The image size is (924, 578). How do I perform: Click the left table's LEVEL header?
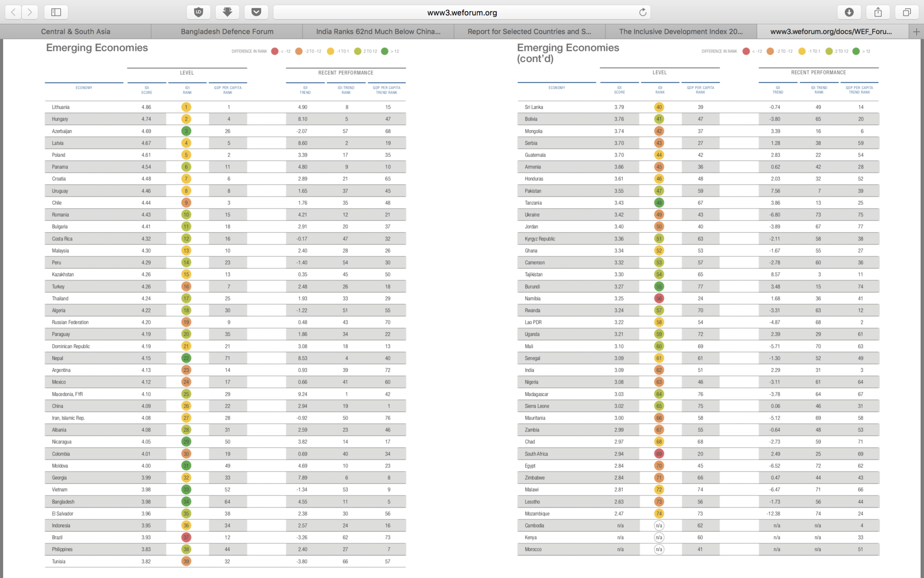coord(187,73)
